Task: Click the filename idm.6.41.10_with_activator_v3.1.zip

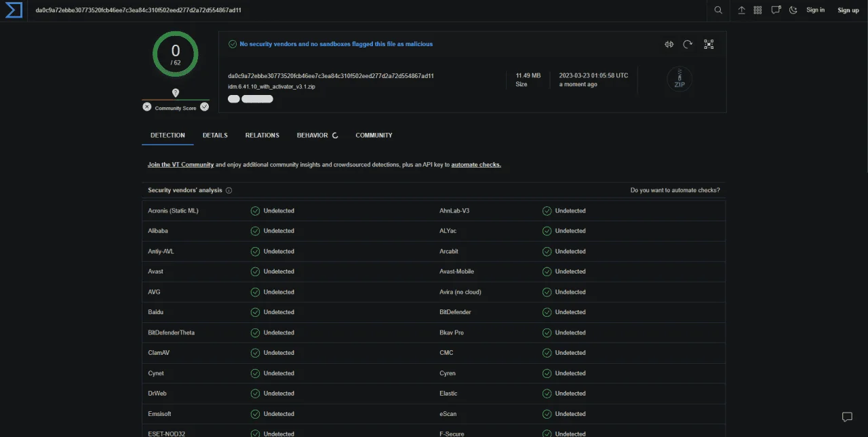Action: pyautogui.click(x=271, y=87)
